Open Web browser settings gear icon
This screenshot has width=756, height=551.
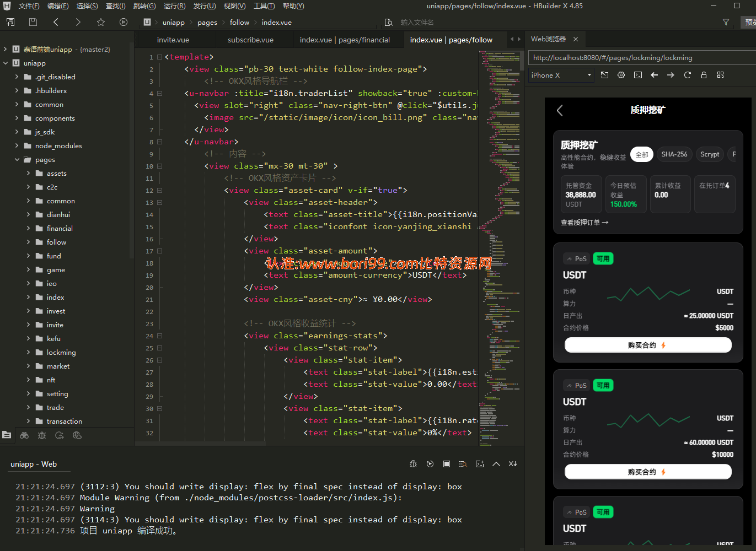pos(621,75)
